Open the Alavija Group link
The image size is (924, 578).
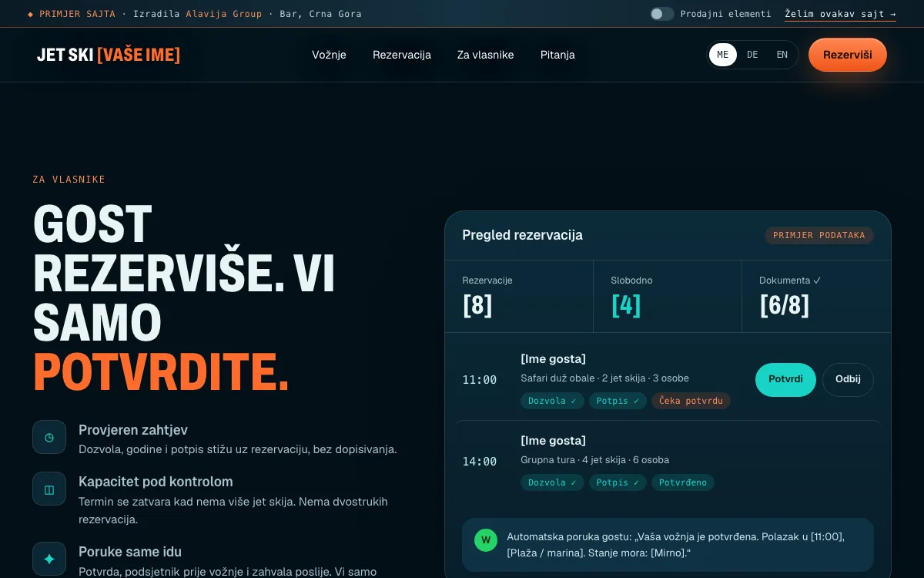[224, 14]
